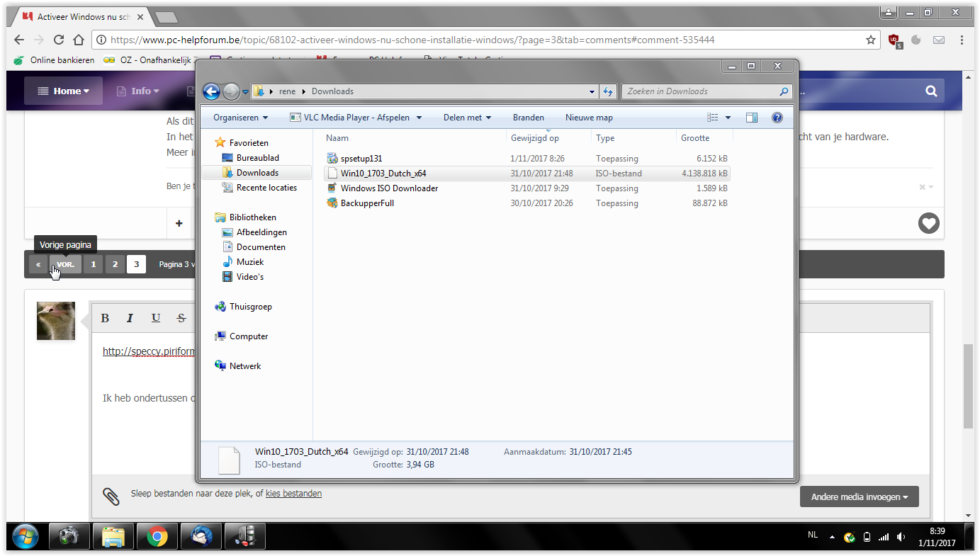Screen dimensions: 980x556
Task: Open the Chrome three-dot menu
Action: pyautogui.click(x=962, y=40)
